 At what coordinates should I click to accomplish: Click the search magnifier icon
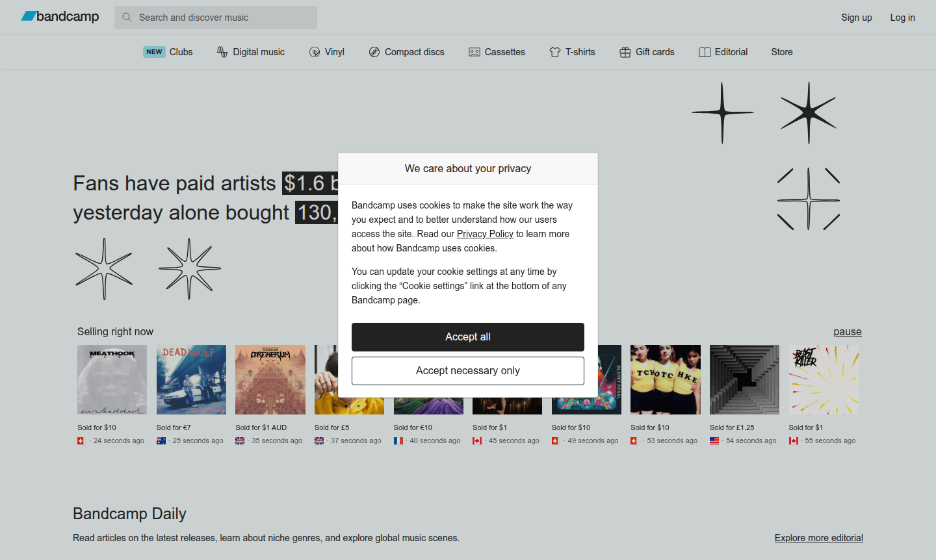tap(127, 18)
